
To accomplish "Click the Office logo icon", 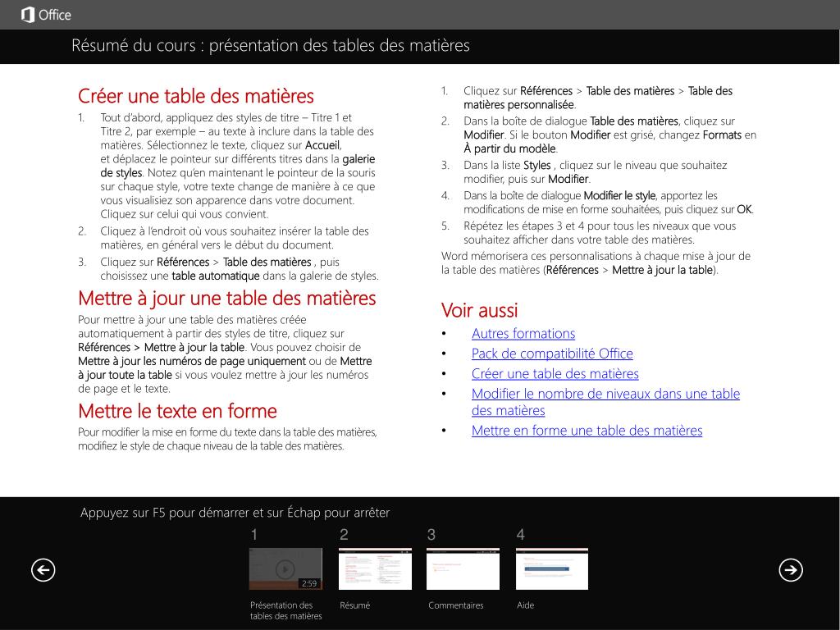I will pyautogui.click(x=28, y=15).
